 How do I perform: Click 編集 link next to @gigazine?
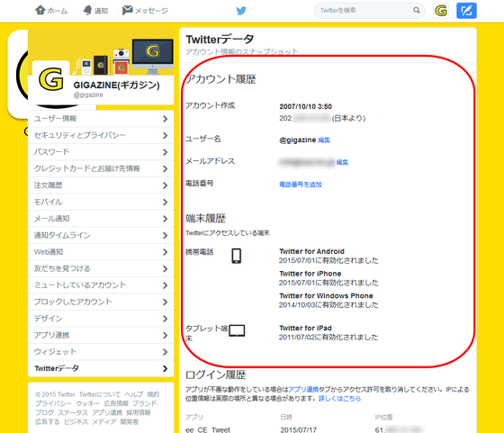[x=324, y=140]
